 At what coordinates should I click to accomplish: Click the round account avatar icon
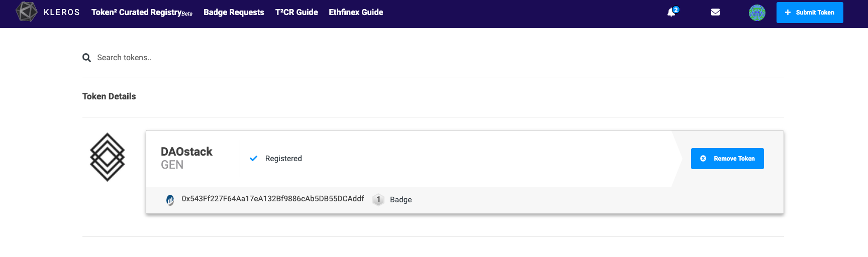(757, 13)
